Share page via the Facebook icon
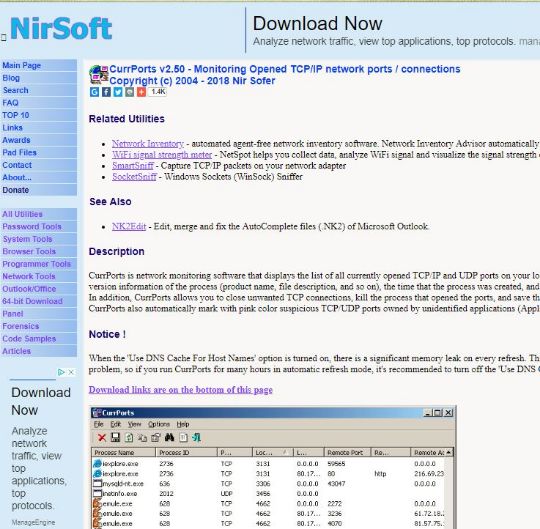This screenshot has height=529, width=540. point(106,92)
